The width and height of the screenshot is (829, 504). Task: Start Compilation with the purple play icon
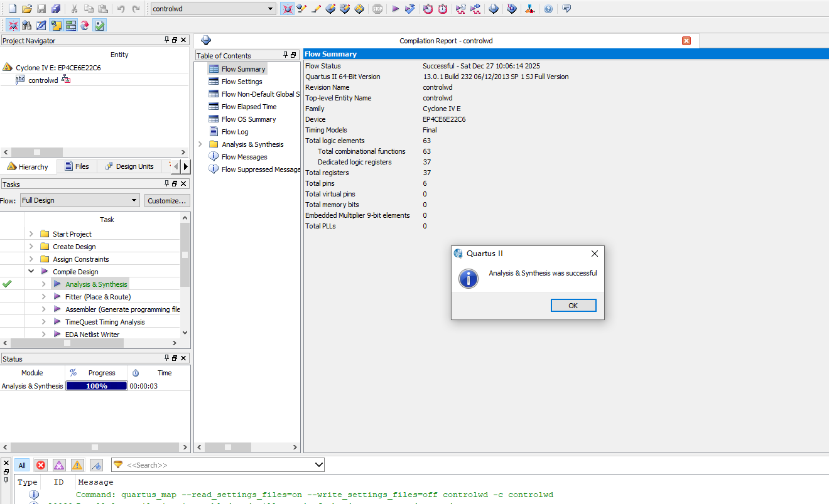pyautogui.click(x=395, y=9)
